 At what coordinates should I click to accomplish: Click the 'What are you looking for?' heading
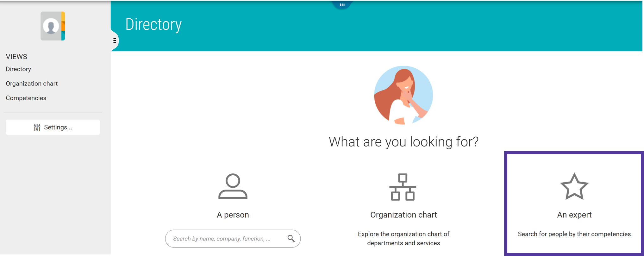pos(403,142)
